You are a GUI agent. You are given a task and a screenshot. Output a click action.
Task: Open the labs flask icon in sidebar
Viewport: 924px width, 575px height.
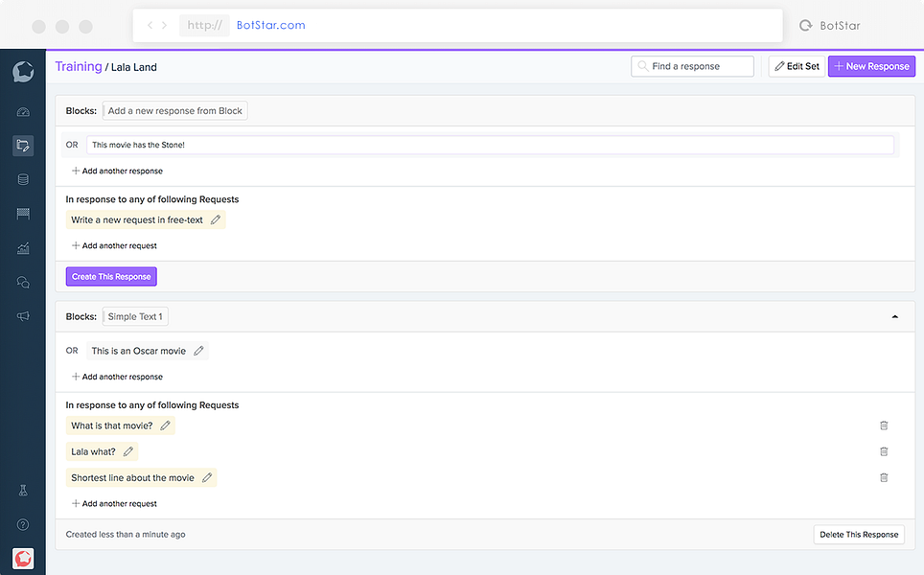[x=22, y=490]
